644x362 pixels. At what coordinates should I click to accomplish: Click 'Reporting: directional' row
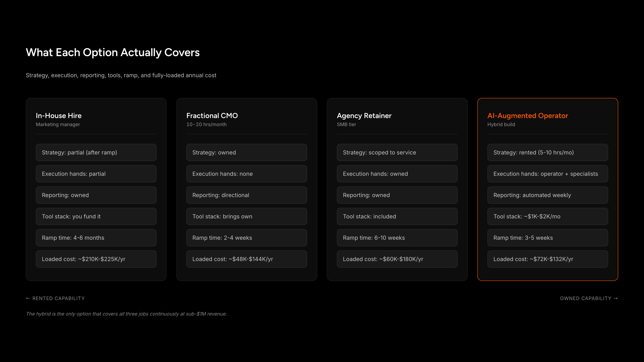tap(247, 195)
